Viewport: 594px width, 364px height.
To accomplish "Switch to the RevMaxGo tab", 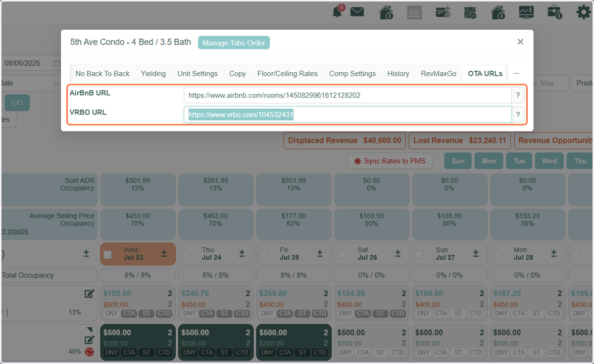I will tap(439, 73).
